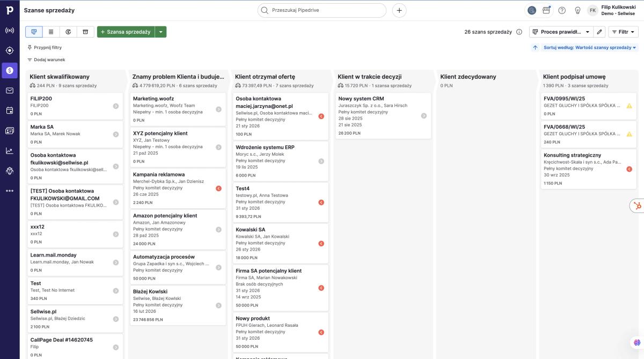Open the Marketplace store icon
644x359 pixels.
(546, 10)
